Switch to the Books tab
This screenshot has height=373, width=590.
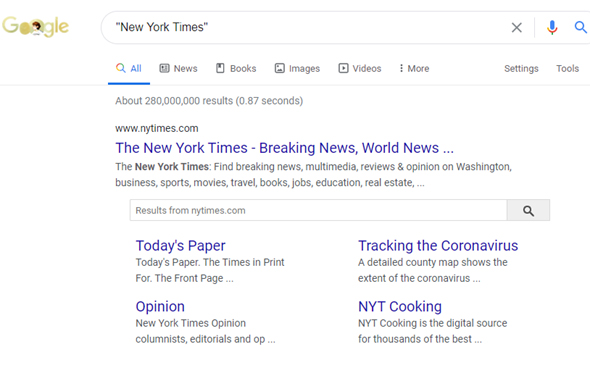click(236, 69)
